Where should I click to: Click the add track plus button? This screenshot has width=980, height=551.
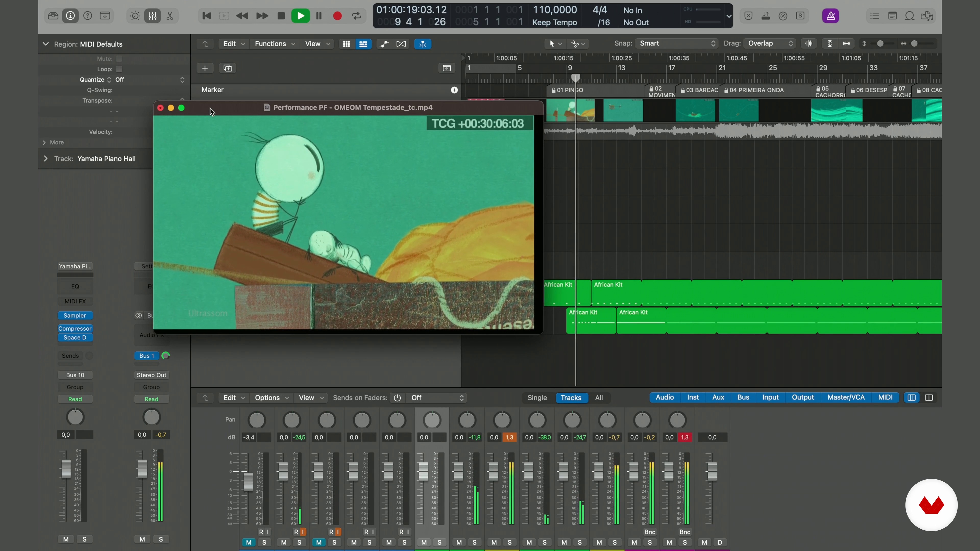point(205,68)
